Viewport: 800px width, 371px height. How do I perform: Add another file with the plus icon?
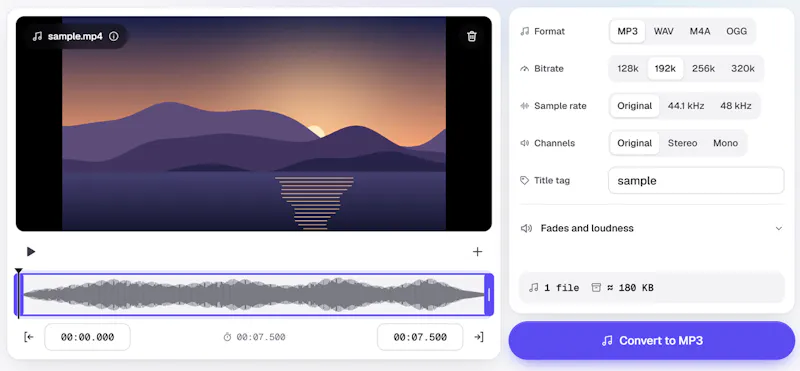477,252
